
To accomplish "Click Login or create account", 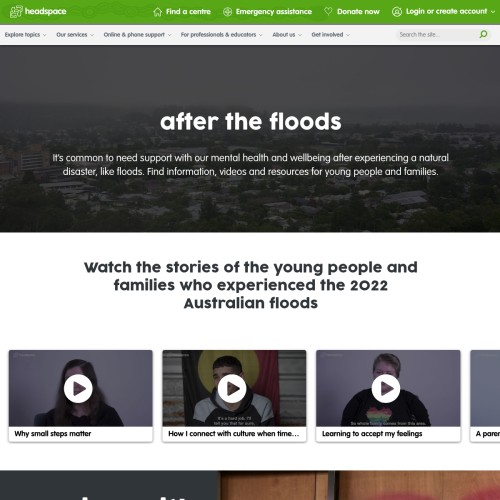I will [x=446, y=12].
